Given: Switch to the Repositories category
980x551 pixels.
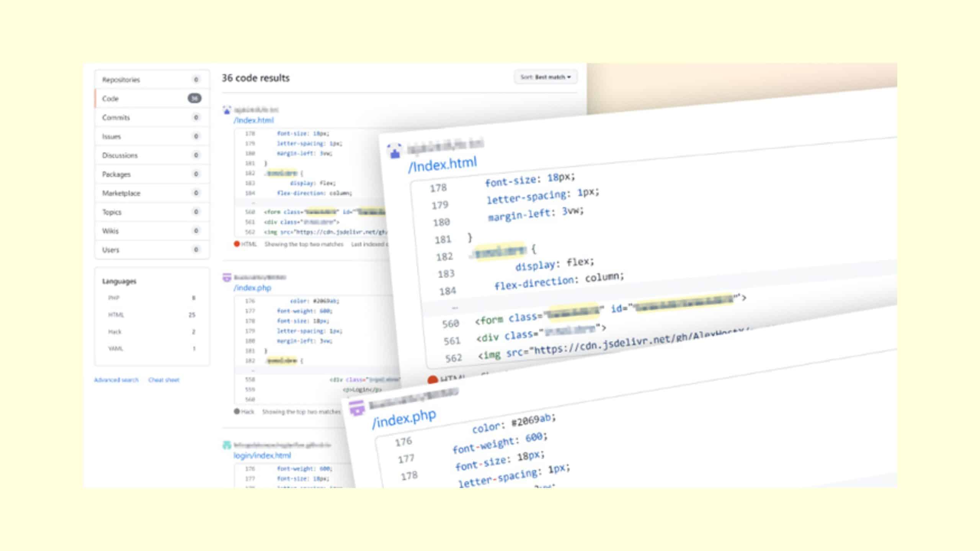Looking at the screenshot, I should (x=152, y=80).
